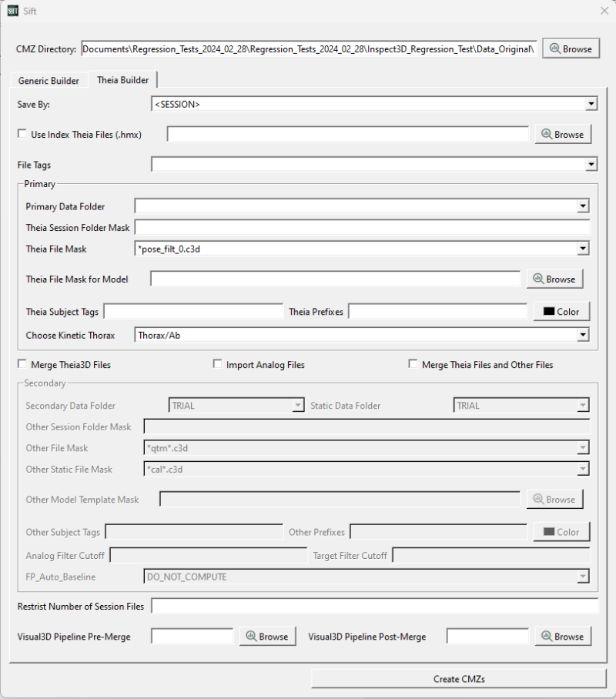
Task: Click the Other Session Folder Mask field
Action: tap(367, 426)
